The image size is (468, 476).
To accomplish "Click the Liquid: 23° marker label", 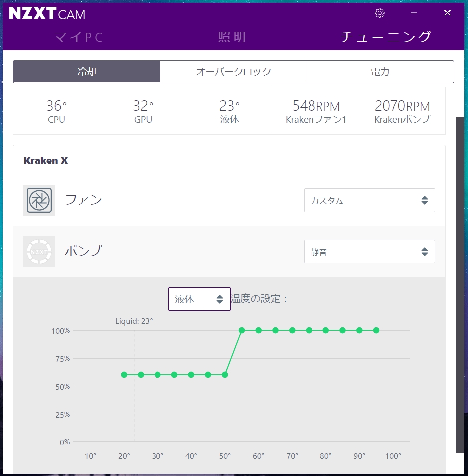I will point(134,321).
